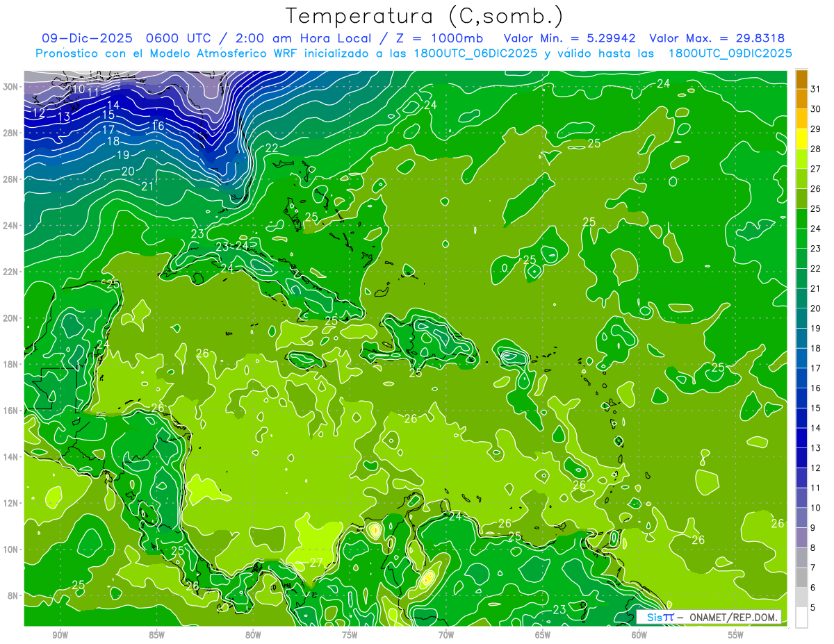Select the 'Valor Max. = 29.8318' readout
This screenshot has height=644, width=834.
[x=718, y=38]
